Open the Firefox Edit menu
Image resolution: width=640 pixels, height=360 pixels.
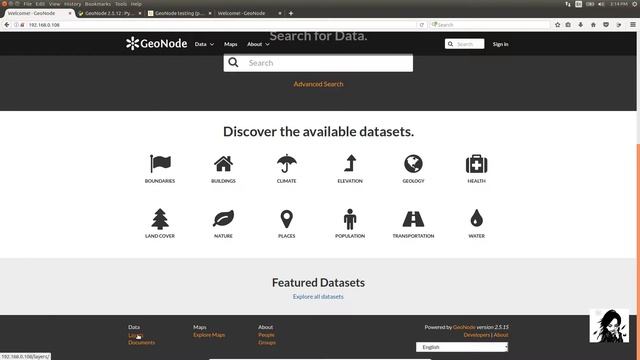40,4
